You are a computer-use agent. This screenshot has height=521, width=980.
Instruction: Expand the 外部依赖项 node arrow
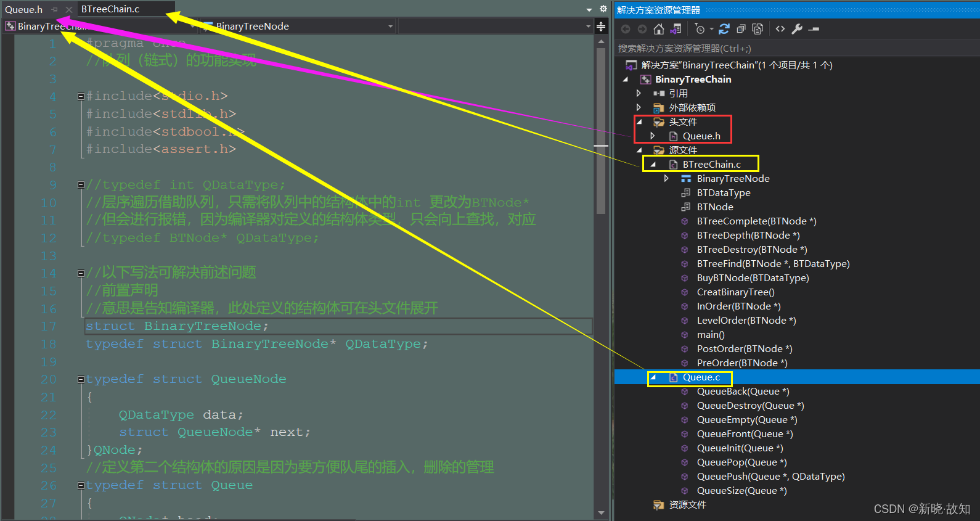coord(639,107)
